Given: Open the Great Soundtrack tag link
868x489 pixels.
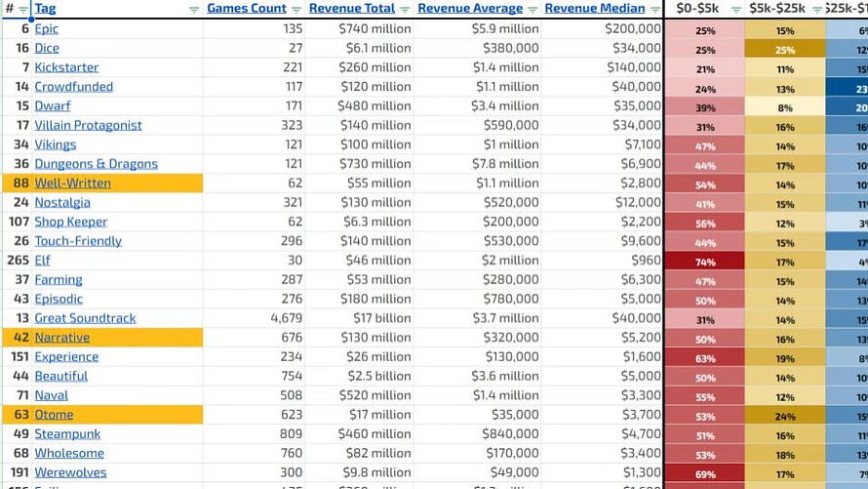Looking at the screenshot, I should (85, 318).
